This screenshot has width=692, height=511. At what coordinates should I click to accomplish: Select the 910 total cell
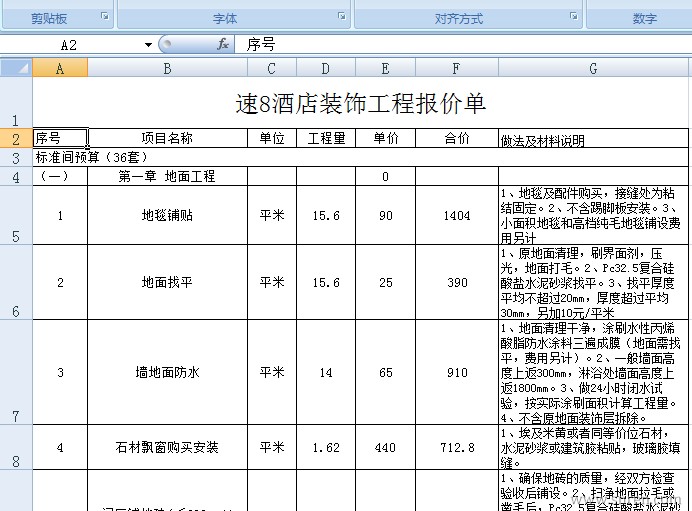(x=457, y=372)
